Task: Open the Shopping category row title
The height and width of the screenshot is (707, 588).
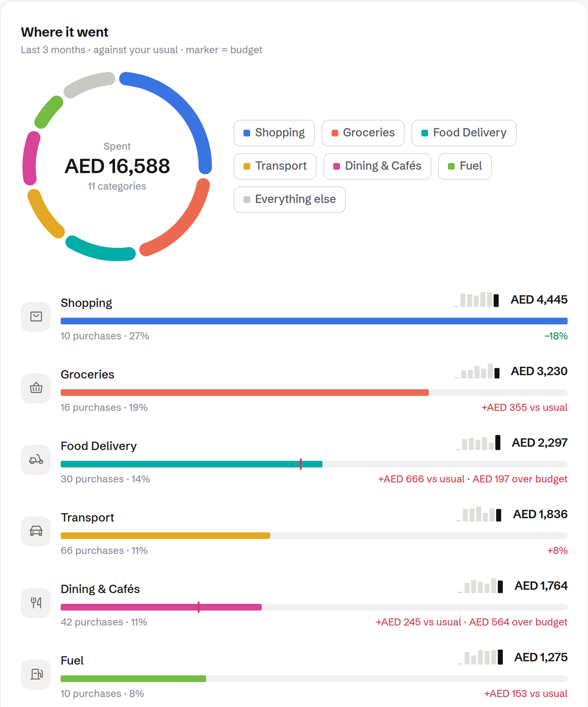Action: pos(86,303)
